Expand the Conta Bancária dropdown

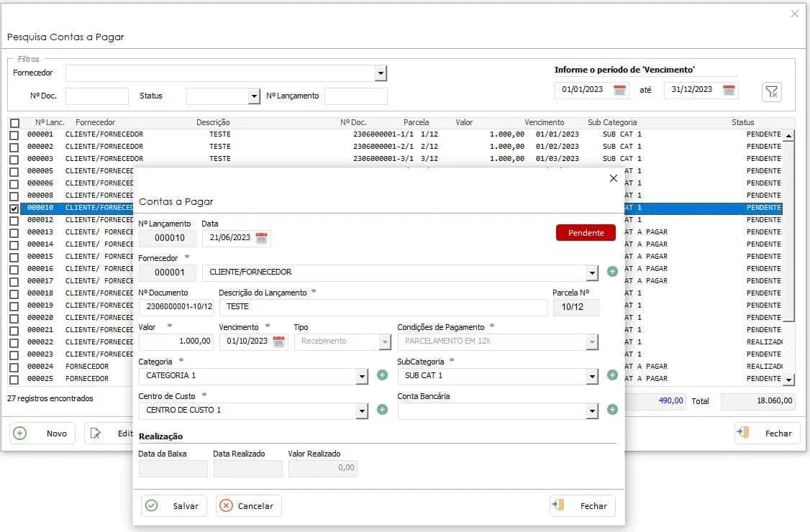pyautogui.click(x=592, y=411)
